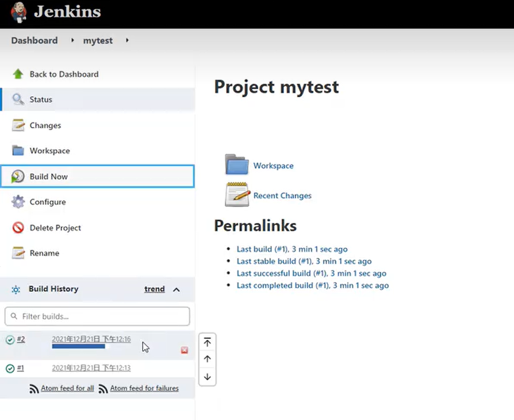Viewport: 514px width, 420px height.
Task: Click the green up arrow Back to Dashboard icon
Action: 18,74
